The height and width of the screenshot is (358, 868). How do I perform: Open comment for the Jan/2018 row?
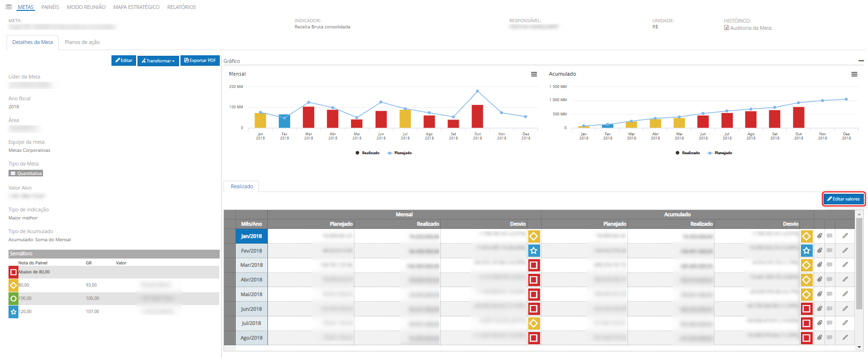point(830,236)
